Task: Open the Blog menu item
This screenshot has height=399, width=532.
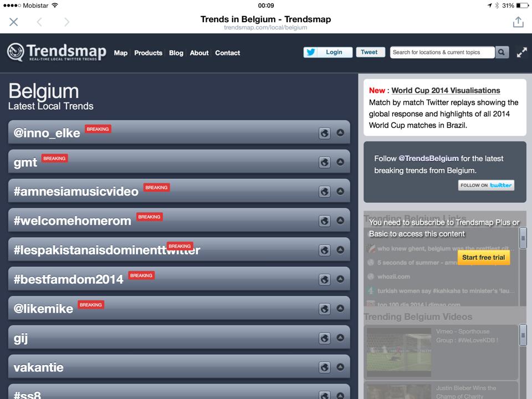Action: tap(176, 53)
